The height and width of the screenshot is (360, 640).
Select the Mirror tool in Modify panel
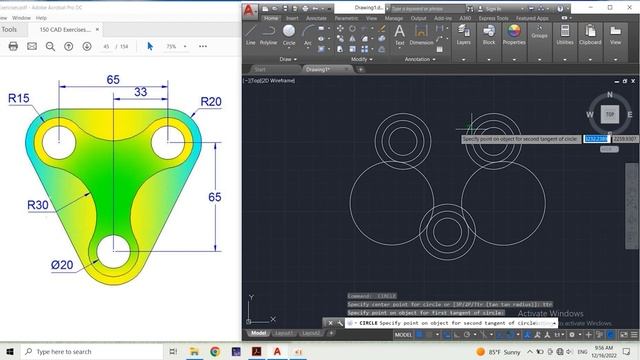pos(352,39)
